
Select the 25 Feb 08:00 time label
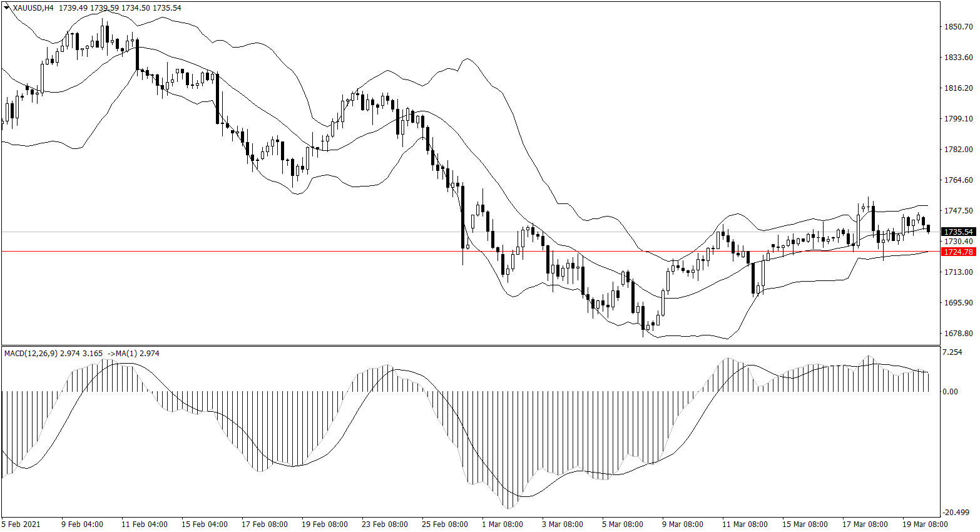point(445,524)
